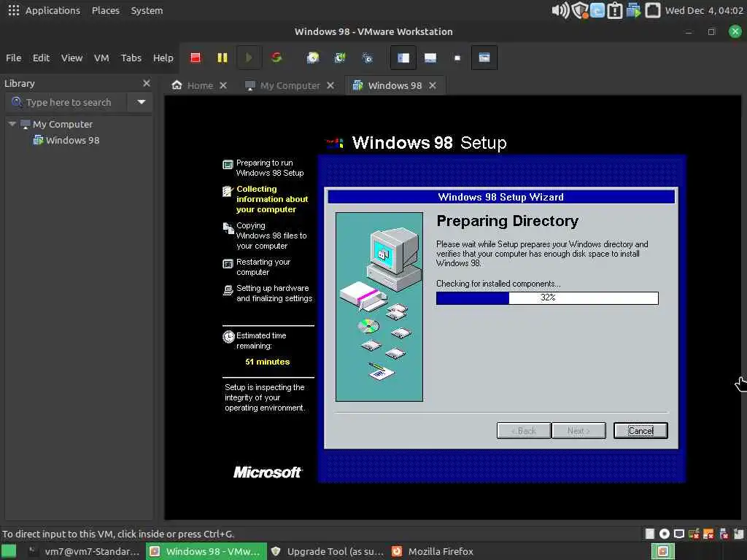Open the View menu

pos(71,58)
